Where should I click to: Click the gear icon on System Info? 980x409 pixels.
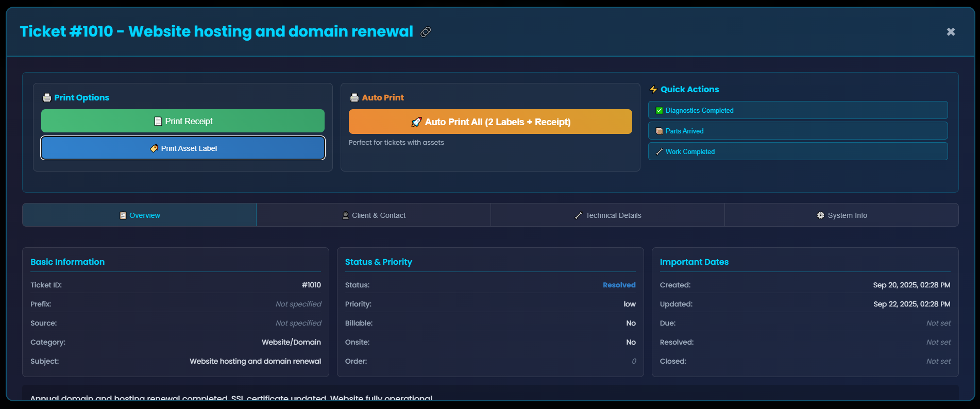[x=820, y=215]
